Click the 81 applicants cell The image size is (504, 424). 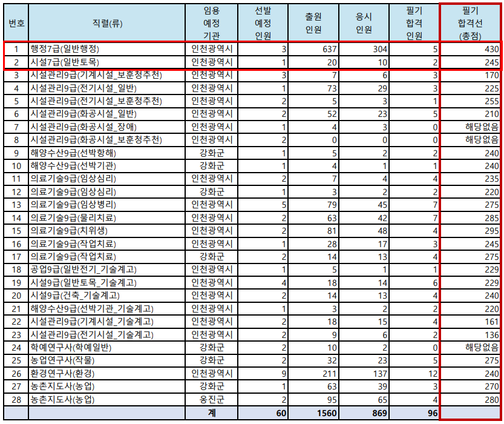pyautogui.click(x=313, y=231)
